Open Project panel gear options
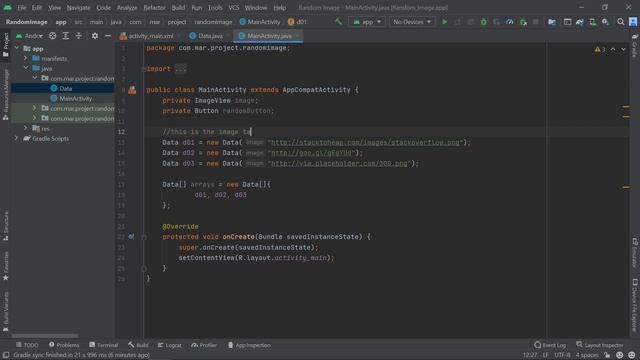The height and width of the screenshot is (360, 640). tap(95, 36)
